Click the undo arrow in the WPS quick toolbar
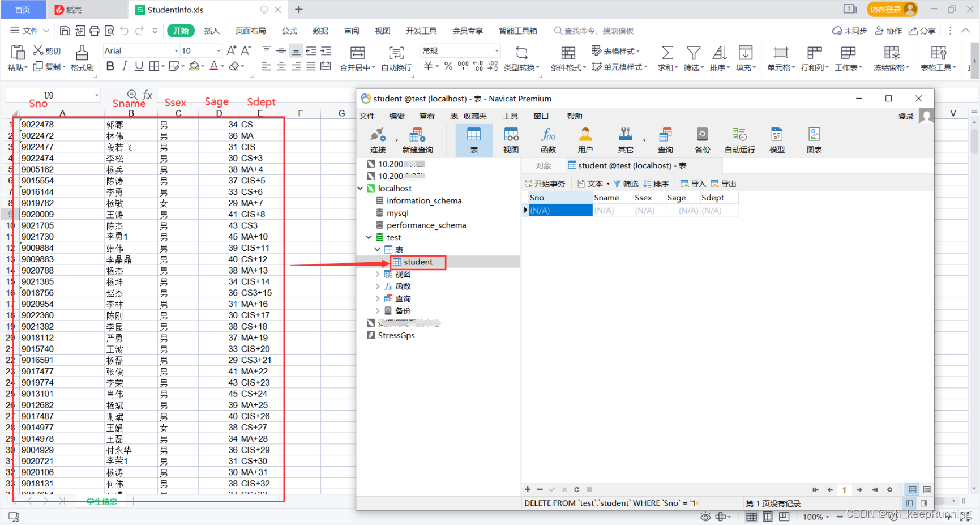This screenshot has height=525, width=980. tap(124, 31)
